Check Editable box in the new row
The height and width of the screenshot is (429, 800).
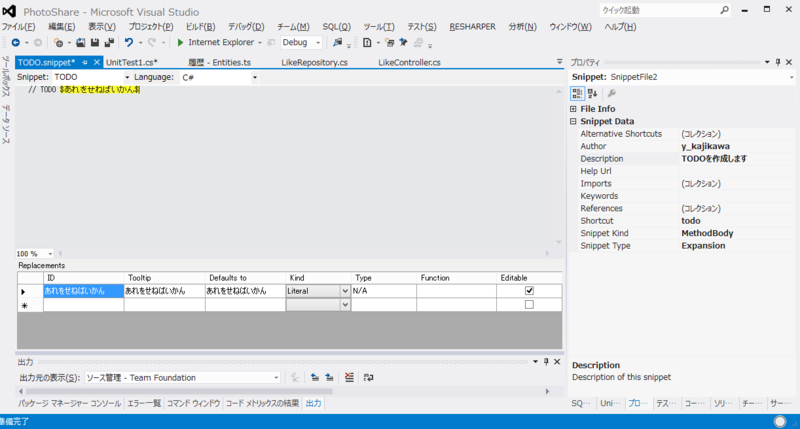(529, 305)
